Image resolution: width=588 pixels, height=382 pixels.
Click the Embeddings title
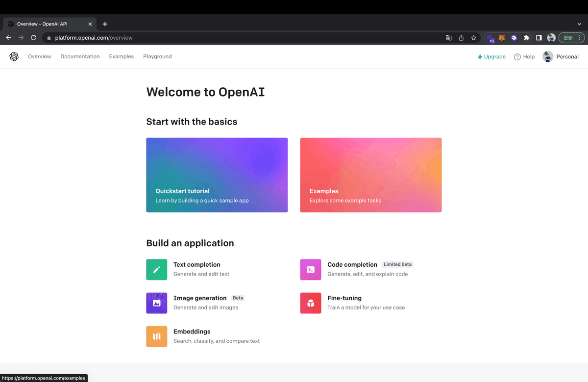[192, 331]
